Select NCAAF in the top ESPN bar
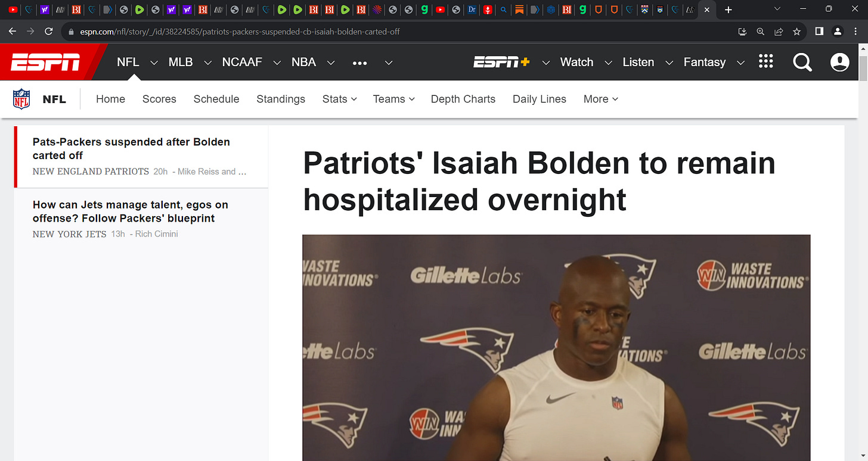868x461 pixels. point(242,62)
